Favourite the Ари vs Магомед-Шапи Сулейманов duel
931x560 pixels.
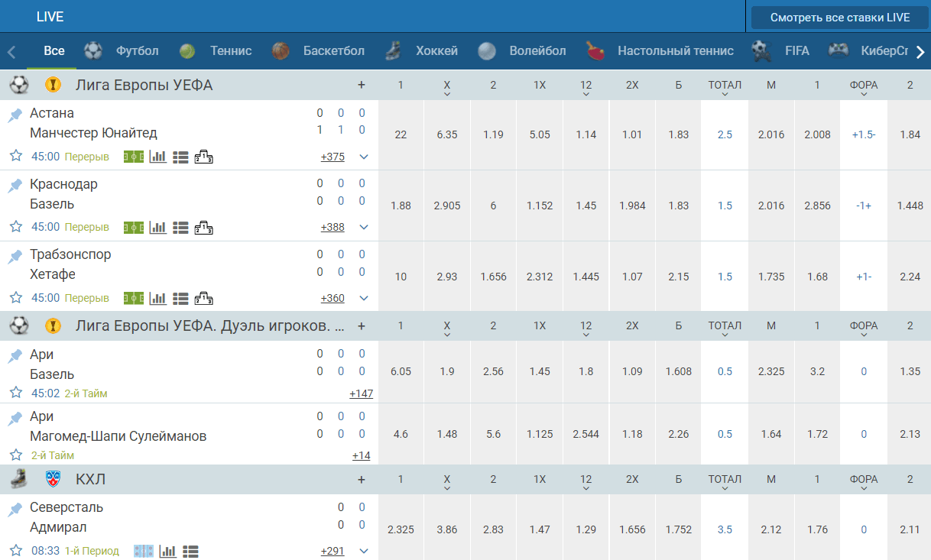(x=15, y=455)
